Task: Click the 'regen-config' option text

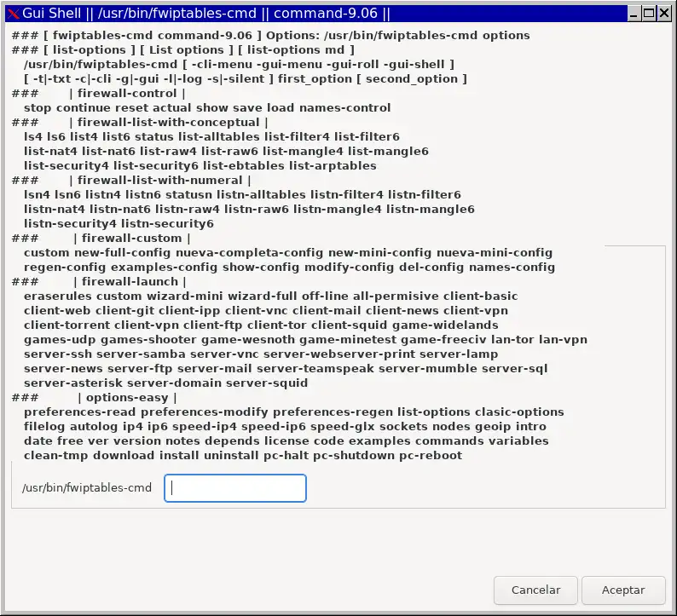Action: click(65, 268)
